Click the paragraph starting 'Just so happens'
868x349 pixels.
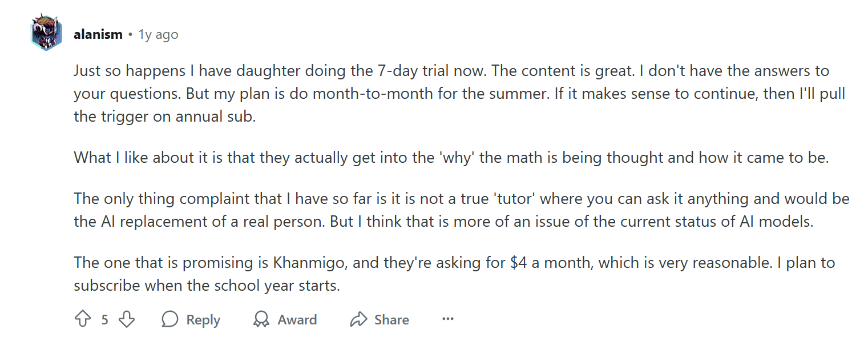pos(451,94)
